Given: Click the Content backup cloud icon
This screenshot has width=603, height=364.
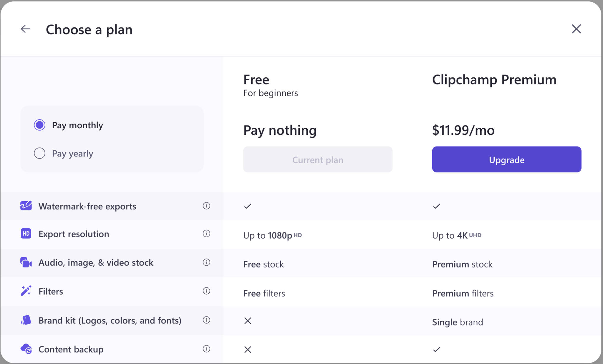Looking at the screenshot, I should click(x=26, y=349).
